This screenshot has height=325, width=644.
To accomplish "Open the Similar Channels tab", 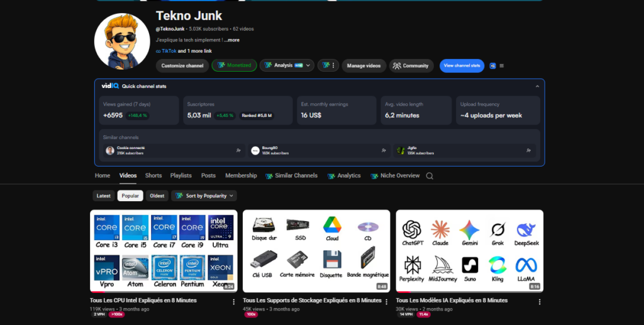I will point(291,175).
